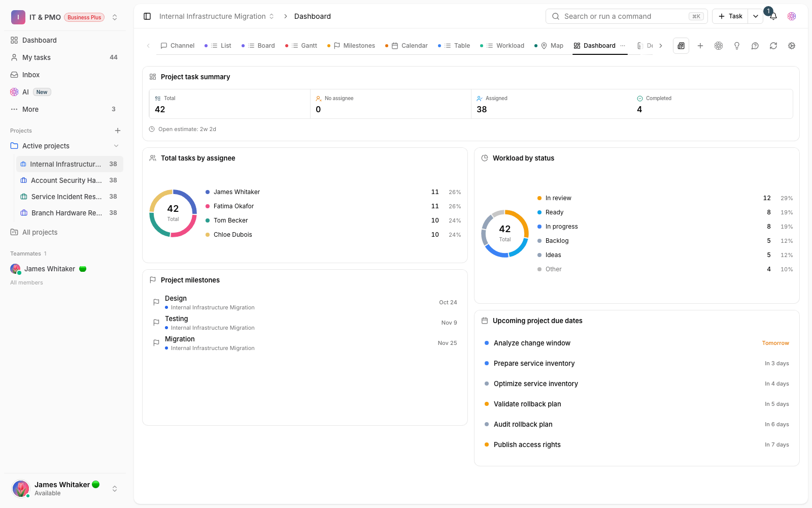Open the Testing milestone row
The height and width of the screenshot is (508, 812).
coord(305,323)
